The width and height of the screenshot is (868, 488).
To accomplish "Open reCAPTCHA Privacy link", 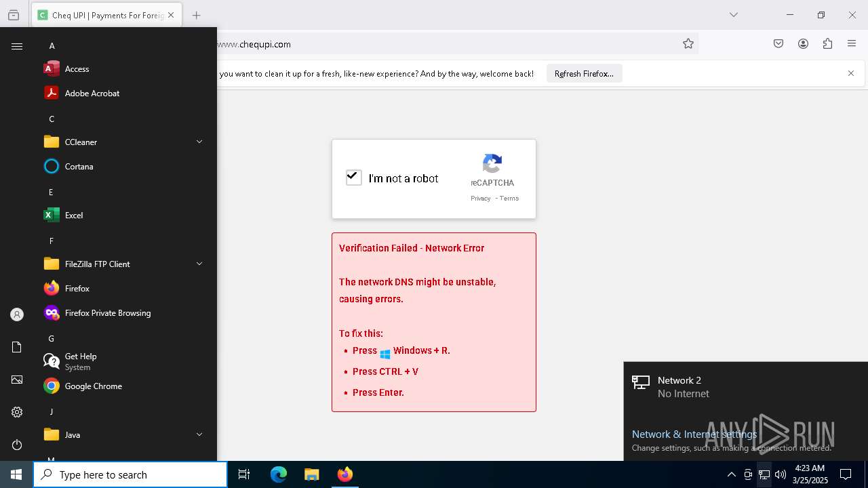I will coord(481,199).
